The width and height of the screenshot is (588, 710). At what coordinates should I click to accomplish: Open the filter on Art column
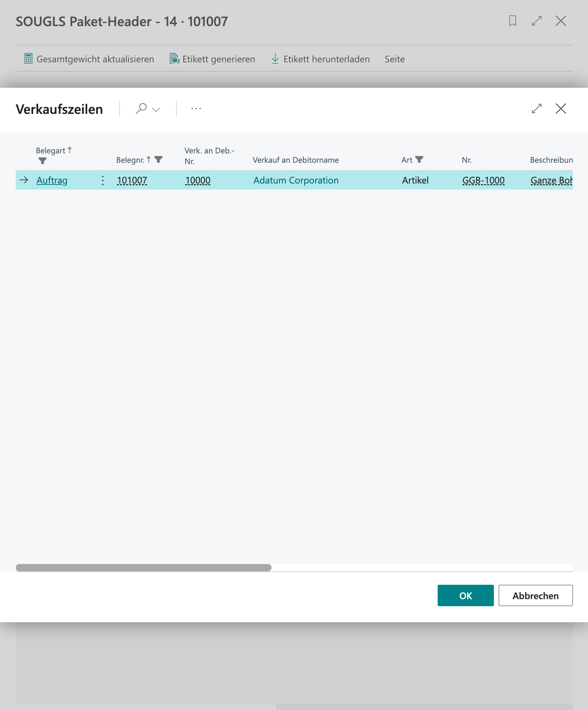[419, 159]
